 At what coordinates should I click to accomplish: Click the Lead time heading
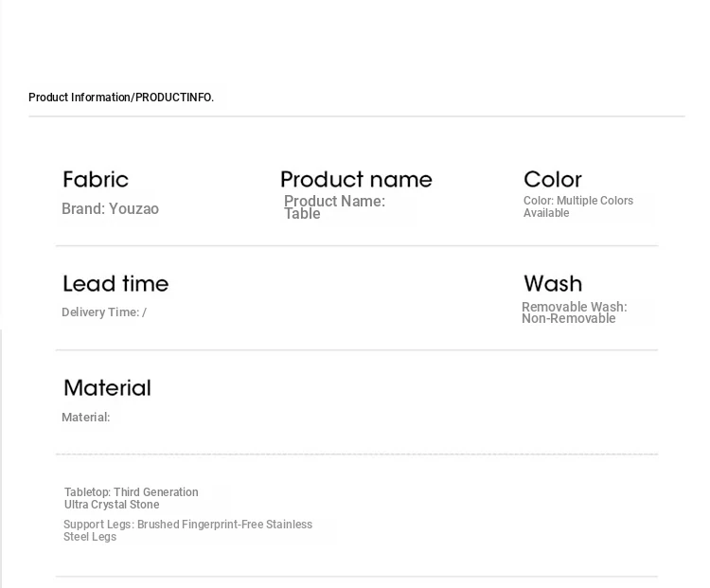(115, 284)
